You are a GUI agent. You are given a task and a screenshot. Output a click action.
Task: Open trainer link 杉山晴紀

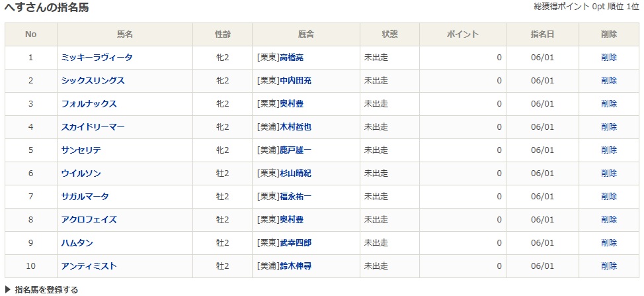pos(296,173)
